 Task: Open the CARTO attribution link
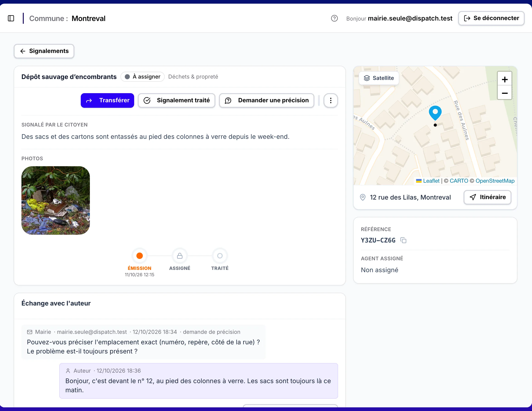click(x=459, y=181)
